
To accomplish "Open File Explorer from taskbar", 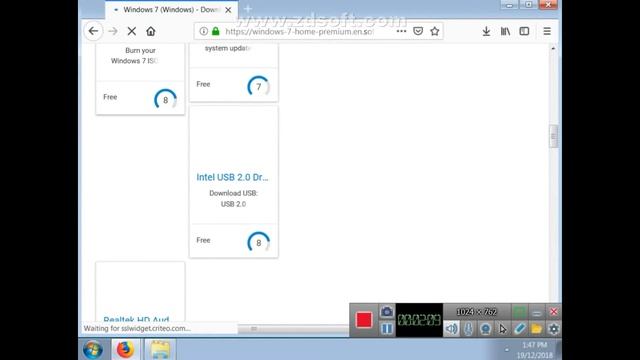I will point(160,349).
